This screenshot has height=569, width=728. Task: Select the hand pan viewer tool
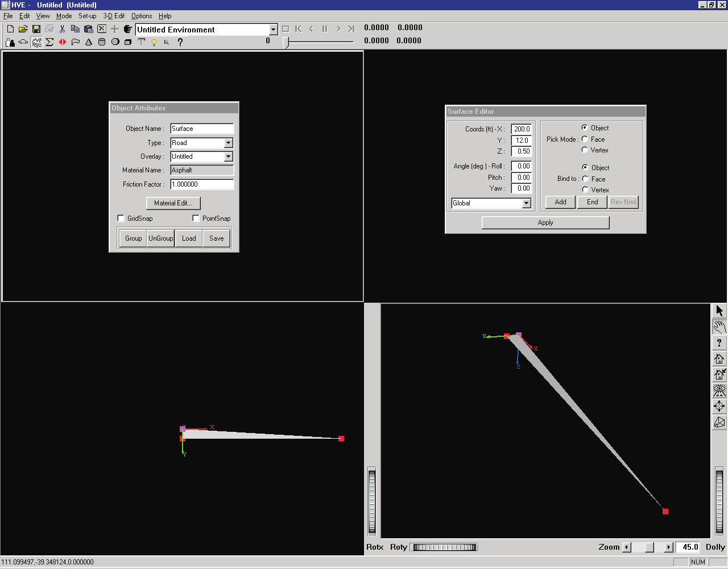coord(719,327)
